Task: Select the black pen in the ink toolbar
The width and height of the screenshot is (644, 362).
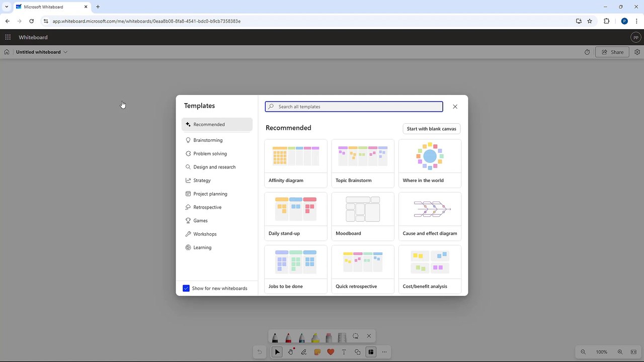Action: click(275, 337)
